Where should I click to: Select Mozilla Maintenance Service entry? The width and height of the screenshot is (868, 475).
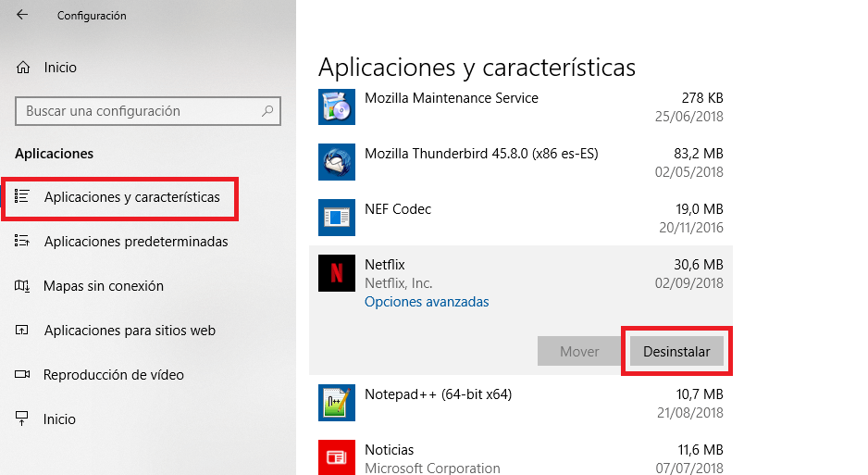[452, 98]
